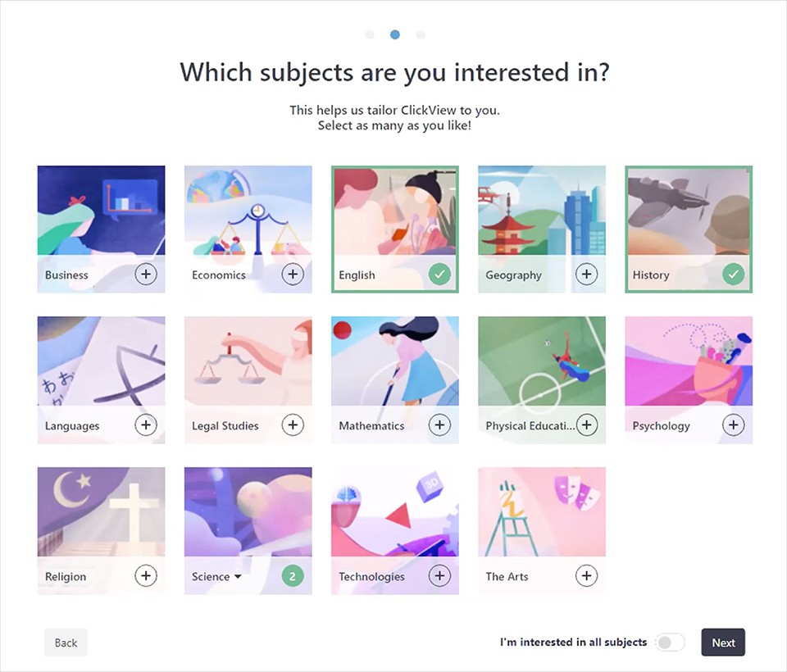Go back using the Back button
This screenshot has width=787, height=672.
65,642
